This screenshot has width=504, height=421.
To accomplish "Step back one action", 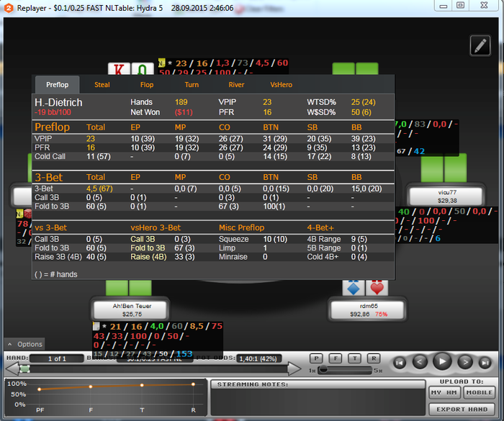I will (420, 362).
